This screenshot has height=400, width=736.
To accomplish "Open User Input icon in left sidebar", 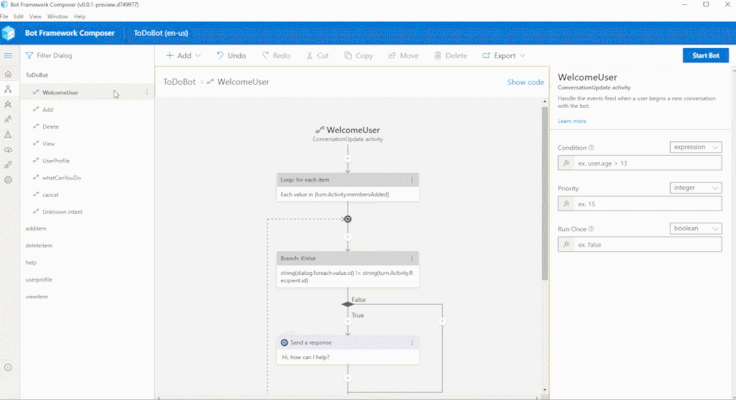I will (x=8, y=119).
